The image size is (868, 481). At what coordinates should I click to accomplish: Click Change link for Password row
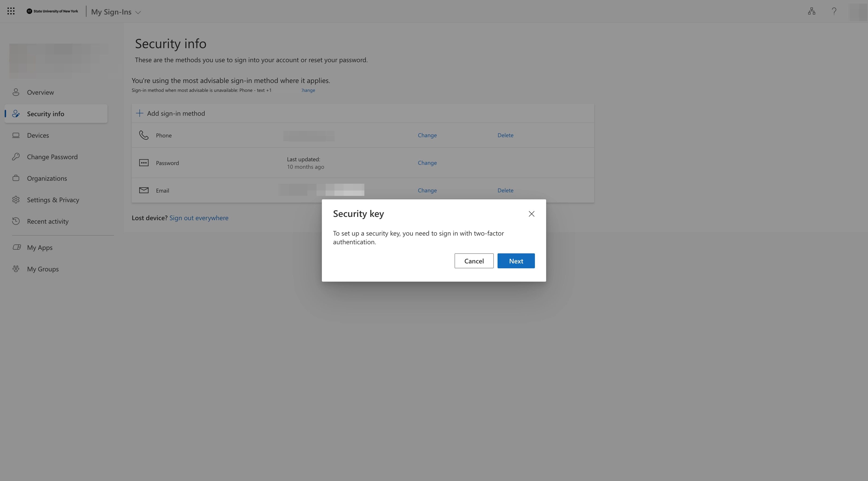point(427,163)
